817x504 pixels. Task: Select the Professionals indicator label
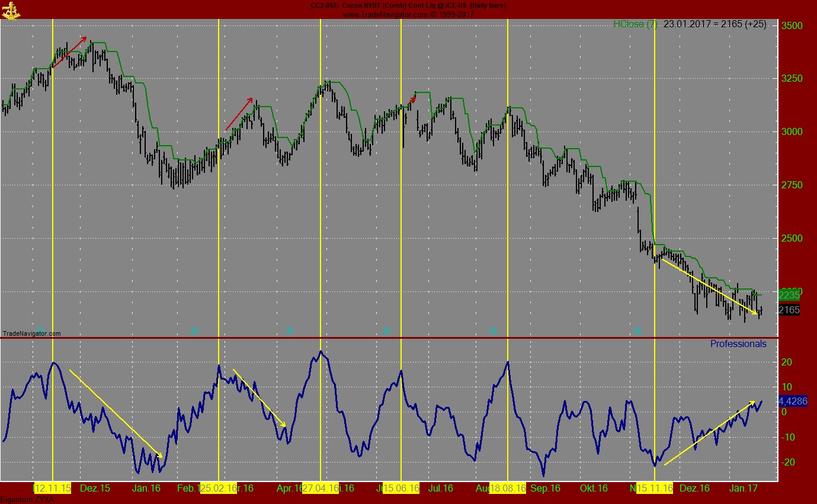coord(738,344)
